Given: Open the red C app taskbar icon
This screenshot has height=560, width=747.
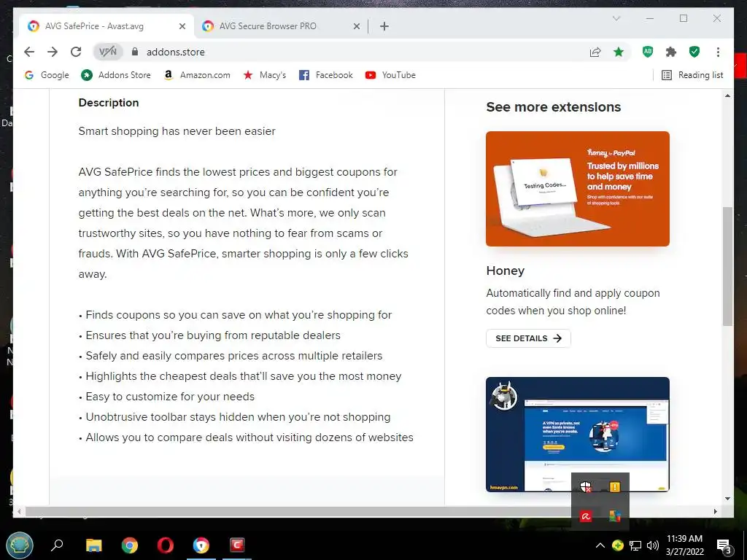Looking at the screenshot, I should 237,545.
